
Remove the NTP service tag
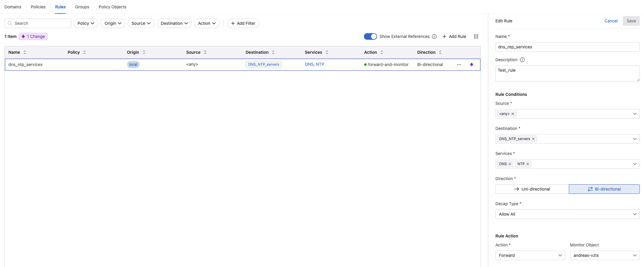(528, 164)
